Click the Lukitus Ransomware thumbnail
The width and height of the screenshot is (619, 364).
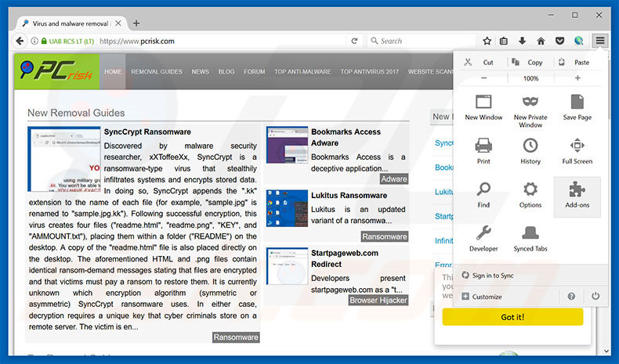click(x=287, y=208)
